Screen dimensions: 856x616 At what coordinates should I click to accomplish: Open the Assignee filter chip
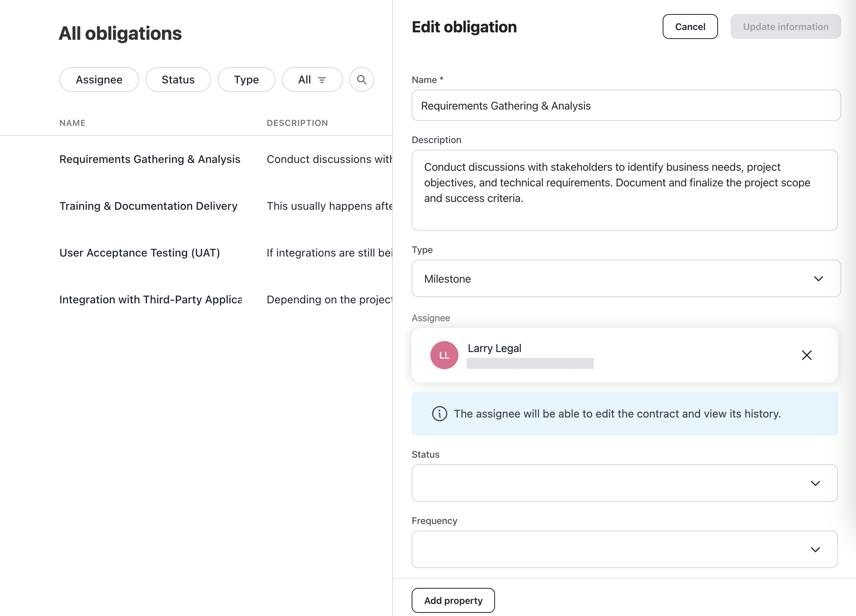coord(99,80)
